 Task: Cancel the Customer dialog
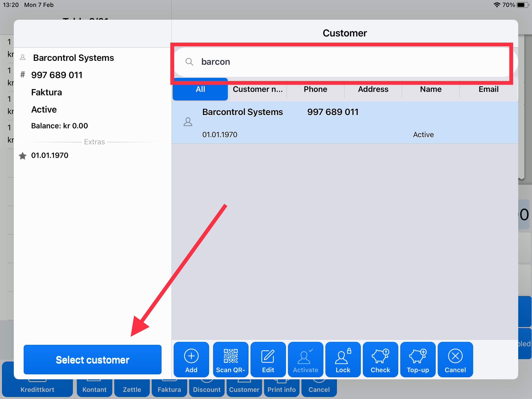point(455,359)
